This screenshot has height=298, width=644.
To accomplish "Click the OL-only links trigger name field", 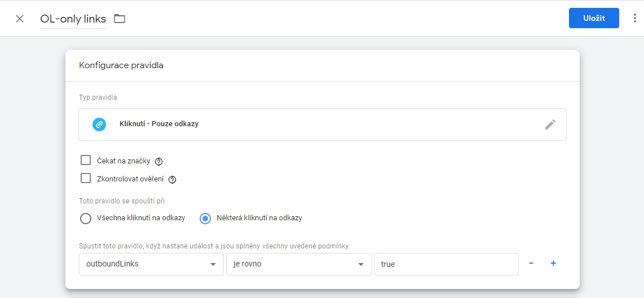I will coord(73,19).
